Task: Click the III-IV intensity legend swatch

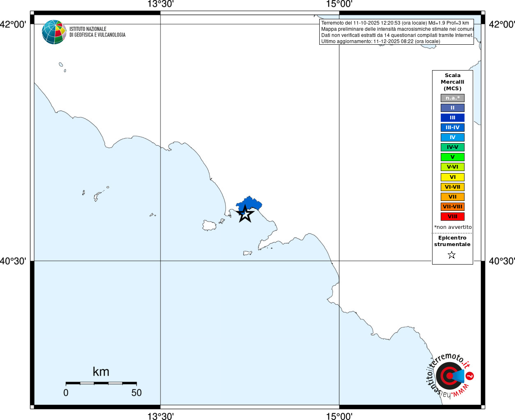Action: 453,128
